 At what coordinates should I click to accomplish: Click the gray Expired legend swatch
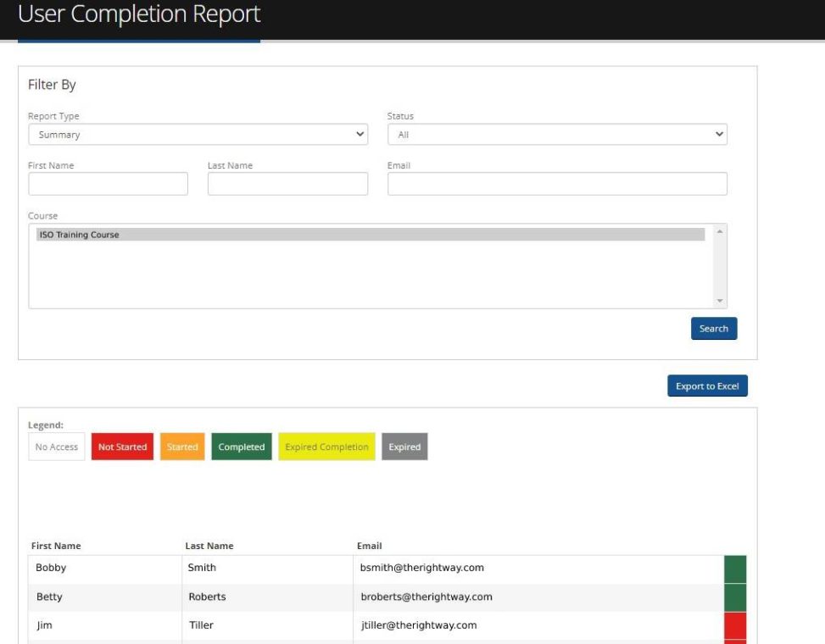404,447
